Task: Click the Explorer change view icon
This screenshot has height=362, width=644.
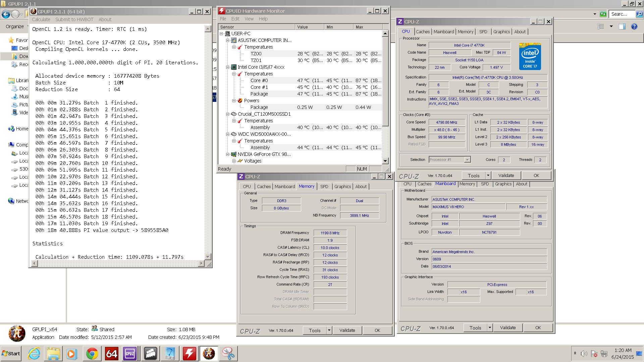Action: tap(601, 26)
